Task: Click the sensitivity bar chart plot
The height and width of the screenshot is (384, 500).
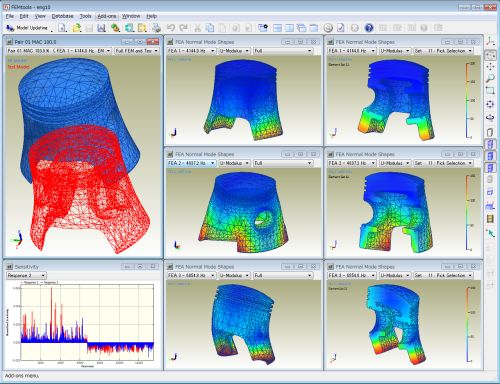Action: 87,322
